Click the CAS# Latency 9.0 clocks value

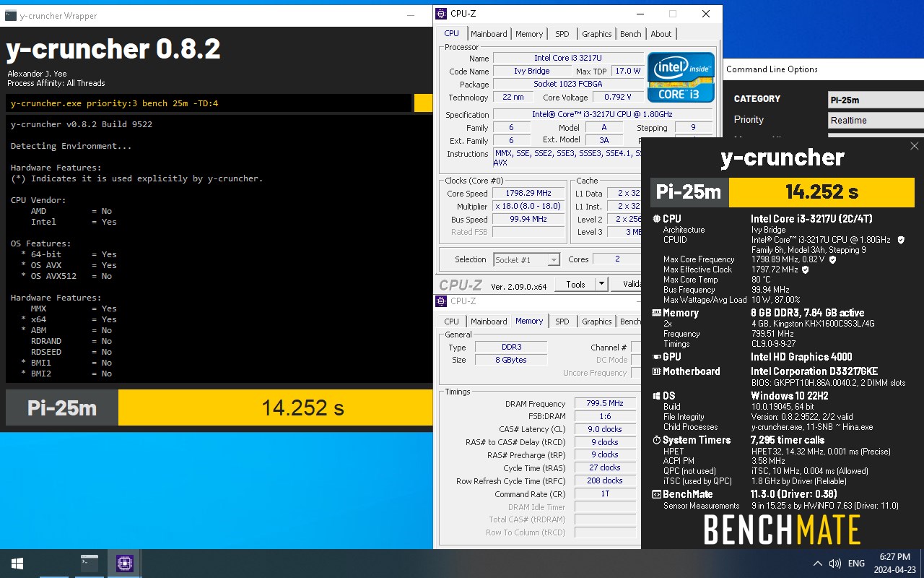605,430
